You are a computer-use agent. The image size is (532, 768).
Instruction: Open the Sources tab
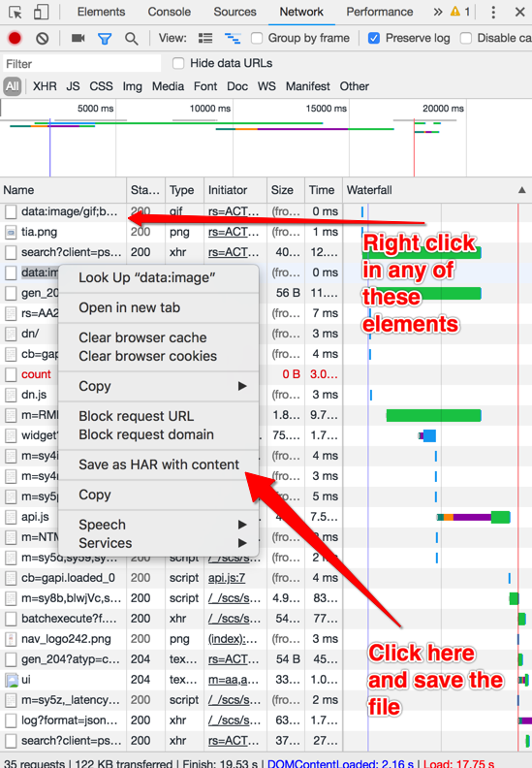click(x=235, y=12)
